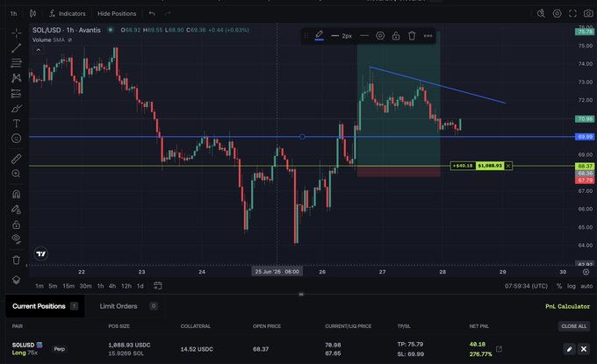The width and height of the screenshot is (597, 364).
Task: Select the horizontal line handle at 69.99
Action: 302,137
